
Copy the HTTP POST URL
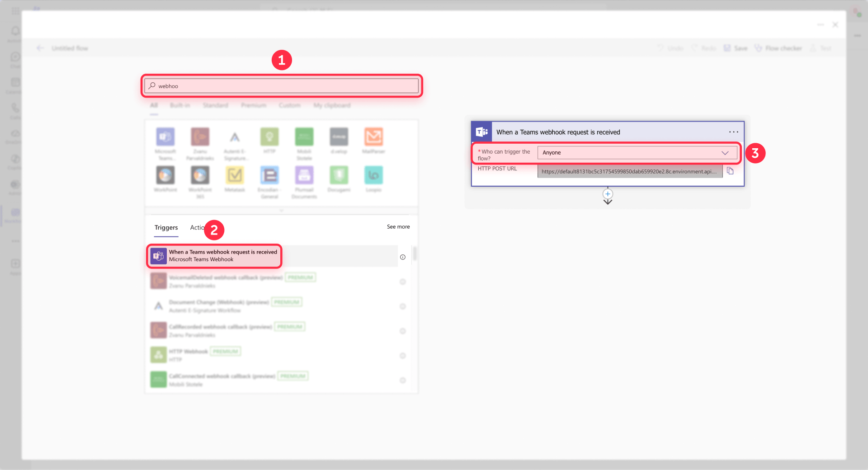730,171
